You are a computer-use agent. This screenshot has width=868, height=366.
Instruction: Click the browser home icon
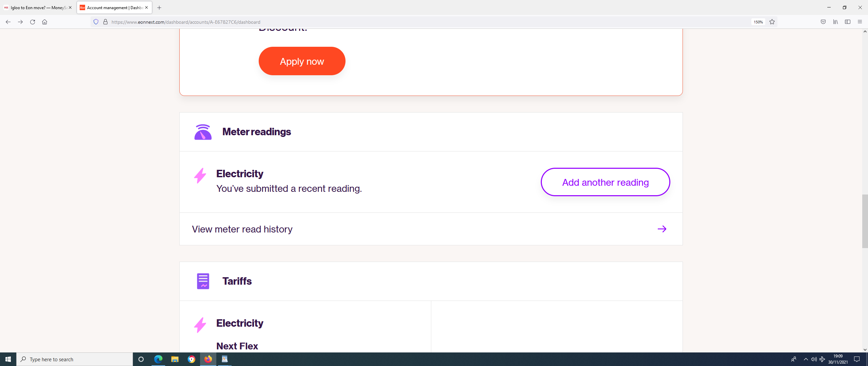pos(44,22)
